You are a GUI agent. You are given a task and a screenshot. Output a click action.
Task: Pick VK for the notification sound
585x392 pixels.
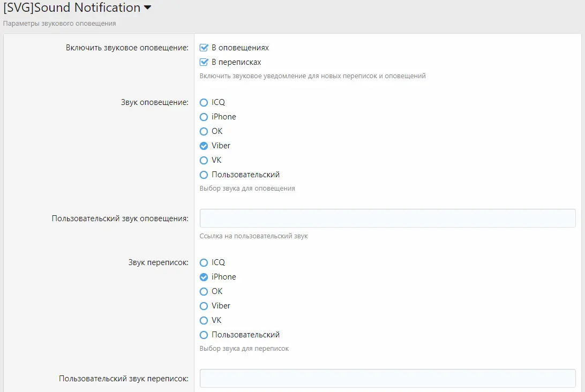(x=204, y=160)
